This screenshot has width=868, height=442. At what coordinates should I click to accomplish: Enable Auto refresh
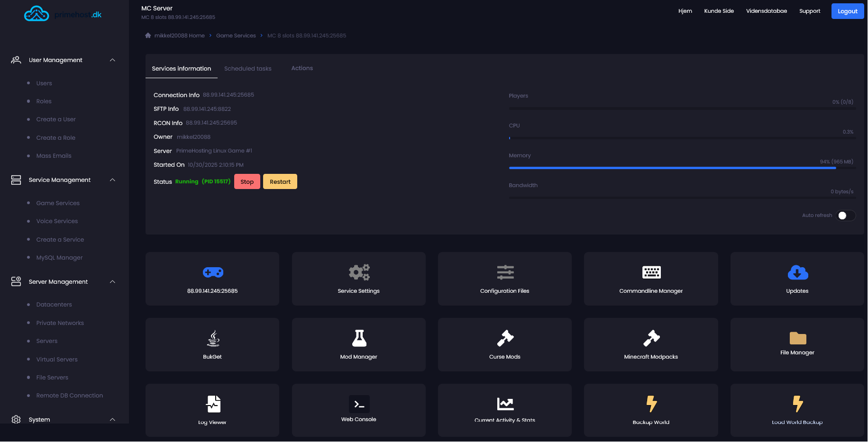845,215
